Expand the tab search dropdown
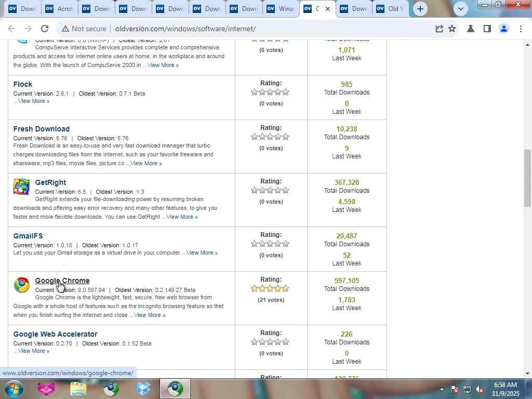Screen dimensions: 532x399 coord(460,9)
